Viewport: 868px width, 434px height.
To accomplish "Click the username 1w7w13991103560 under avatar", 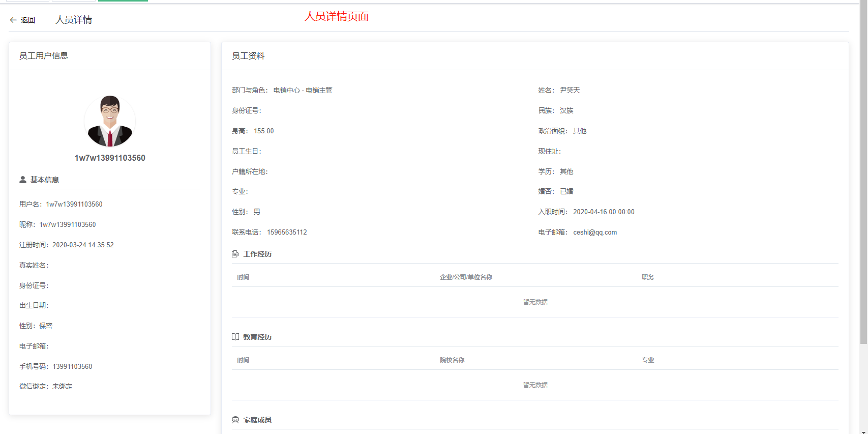I will point(110,158).
